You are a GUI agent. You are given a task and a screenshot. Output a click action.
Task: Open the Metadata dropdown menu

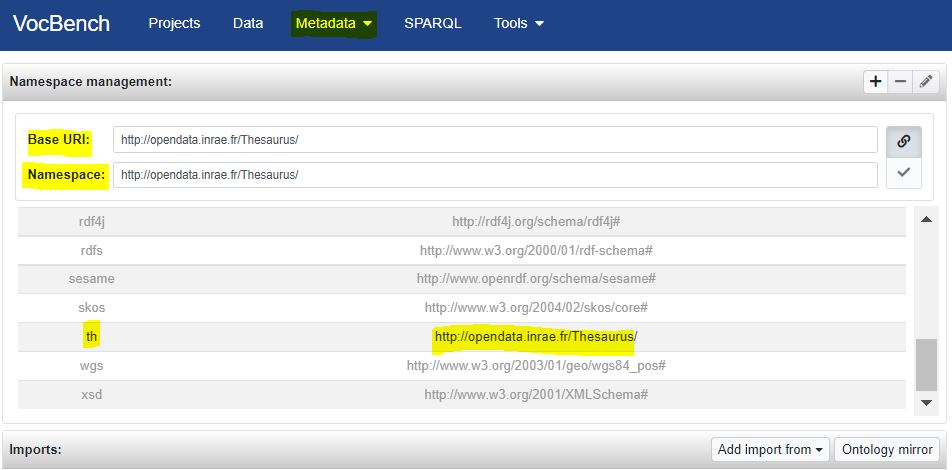[334, 23]
